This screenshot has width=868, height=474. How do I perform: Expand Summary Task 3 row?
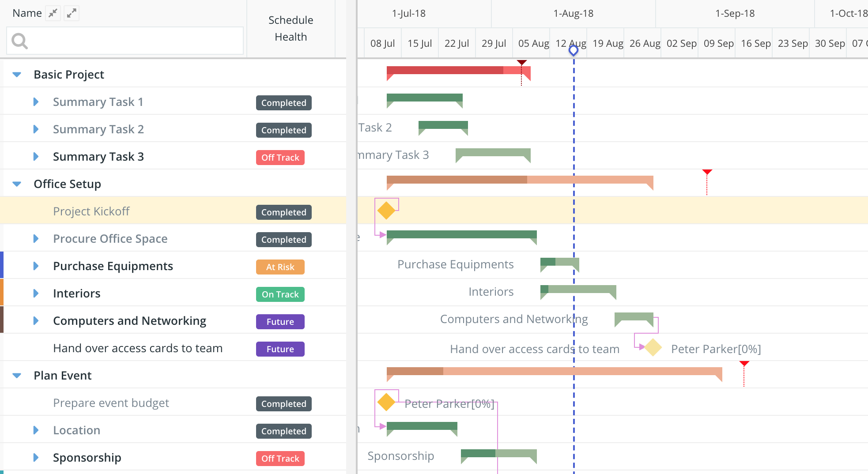(x=36, y=157)
